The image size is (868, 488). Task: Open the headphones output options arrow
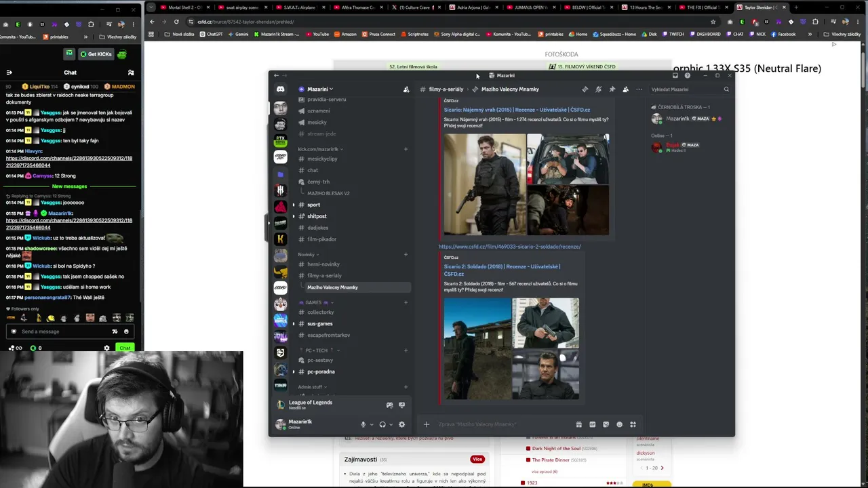click(391, 425)
